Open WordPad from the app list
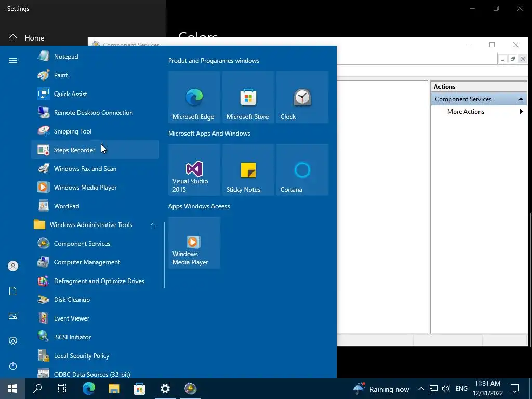The height and width of the screenshot is (399, 532). pos(95,206)
